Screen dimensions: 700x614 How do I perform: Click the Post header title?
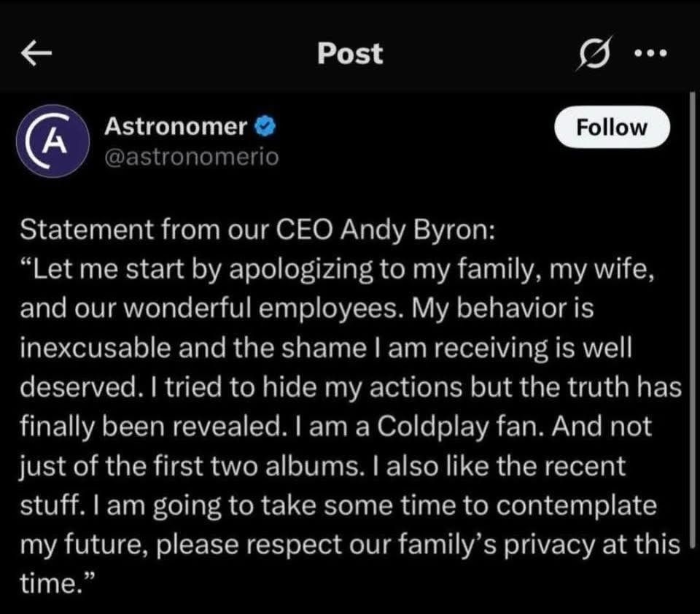tap(350, 53)
